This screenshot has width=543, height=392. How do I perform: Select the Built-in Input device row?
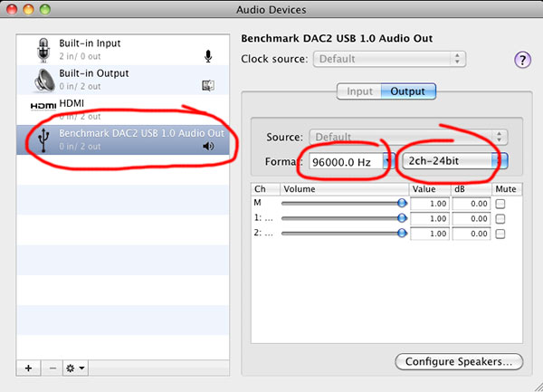coord(123,50)
